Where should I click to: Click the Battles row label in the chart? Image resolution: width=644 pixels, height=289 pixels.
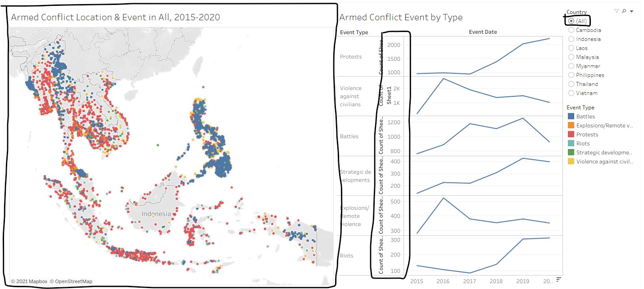coord(350,136)
